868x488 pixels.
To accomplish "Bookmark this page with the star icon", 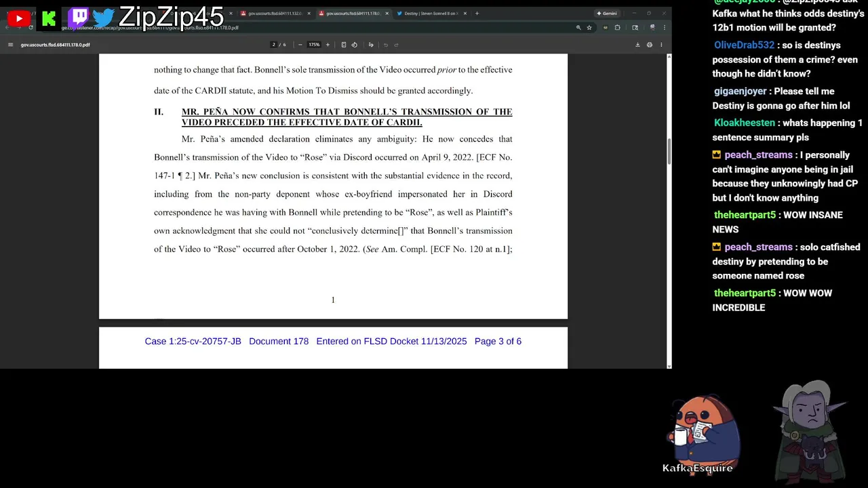I will point(589,28).
